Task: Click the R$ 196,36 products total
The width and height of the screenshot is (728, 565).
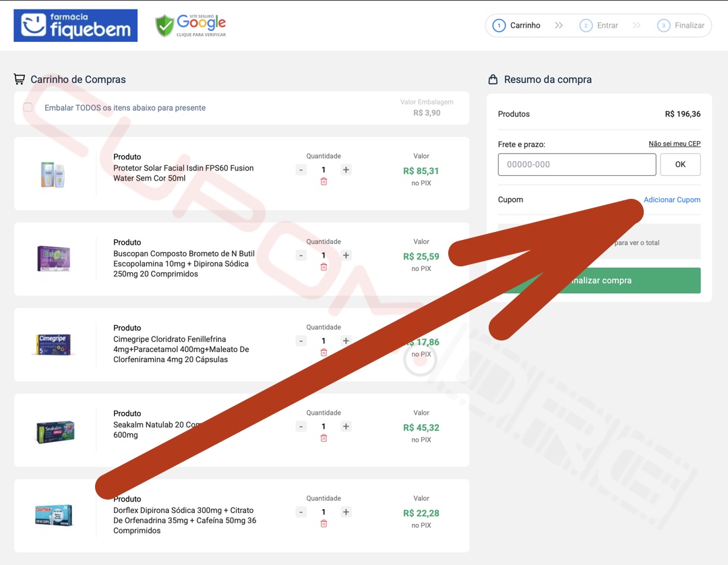Action: (682, 114)
